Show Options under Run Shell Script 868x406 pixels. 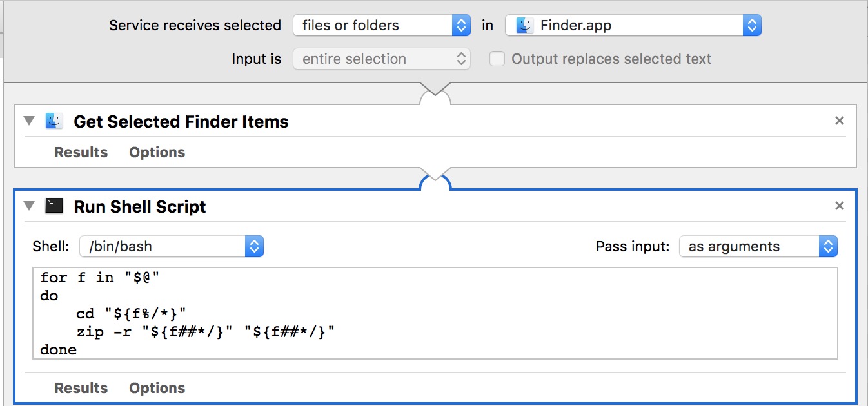[157, 389]
